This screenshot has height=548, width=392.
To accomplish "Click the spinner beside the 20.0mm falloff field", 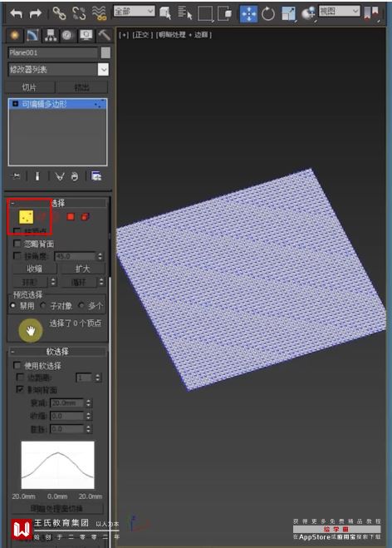I will click(x=89, y=403).
